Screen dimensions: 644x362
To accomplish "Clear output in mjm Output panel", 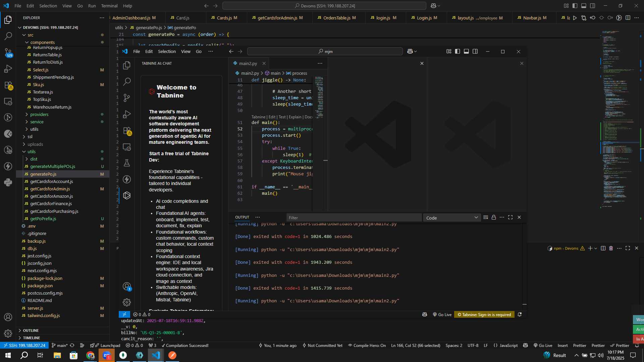I will pyautogui.click(x=485, y=217).
